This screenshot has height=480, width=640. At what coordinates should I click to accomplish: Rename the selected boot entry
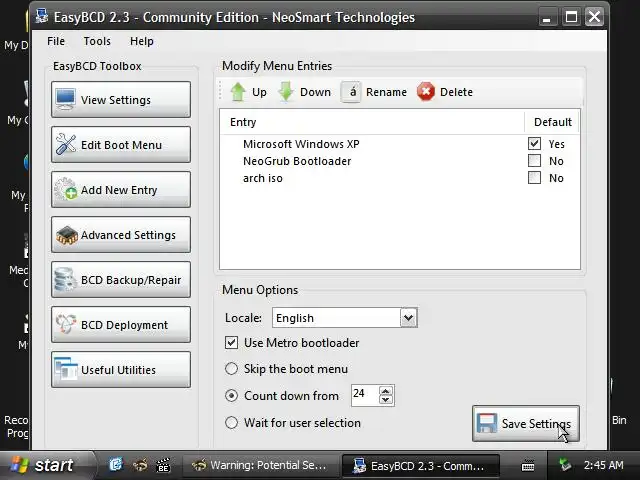tap(374, 92)
